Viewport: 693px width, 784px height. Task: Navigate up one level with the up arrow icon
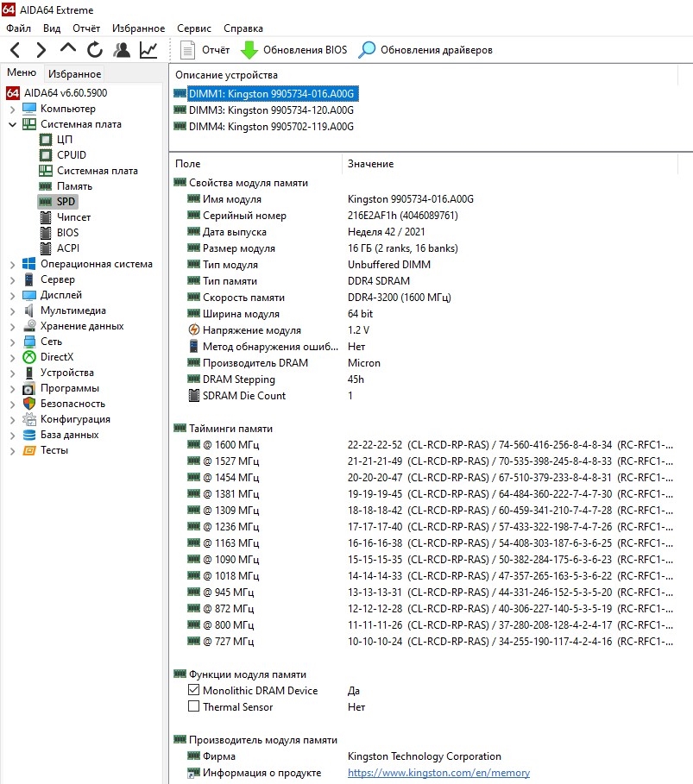click(x=68, y=49)
